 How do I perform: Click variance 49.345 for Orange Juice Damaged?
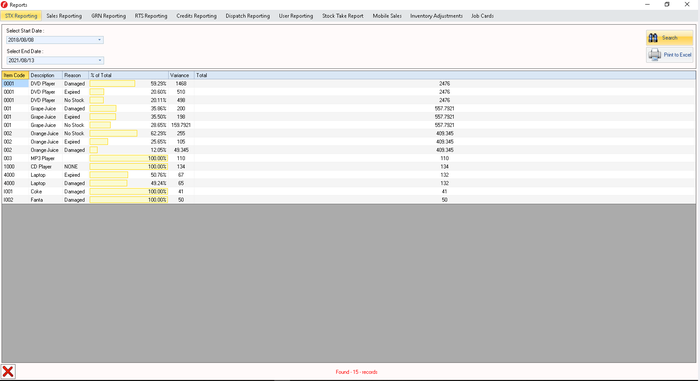pos(181,150)
